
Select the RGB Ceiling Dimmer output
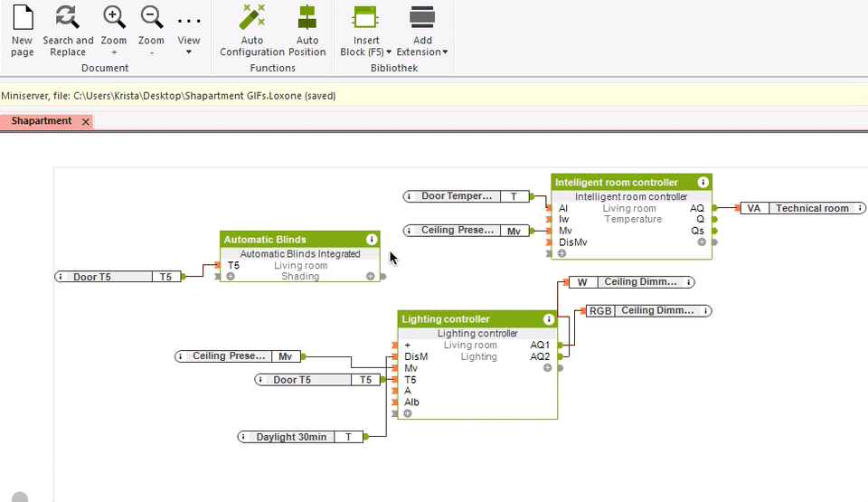(648, 310)
